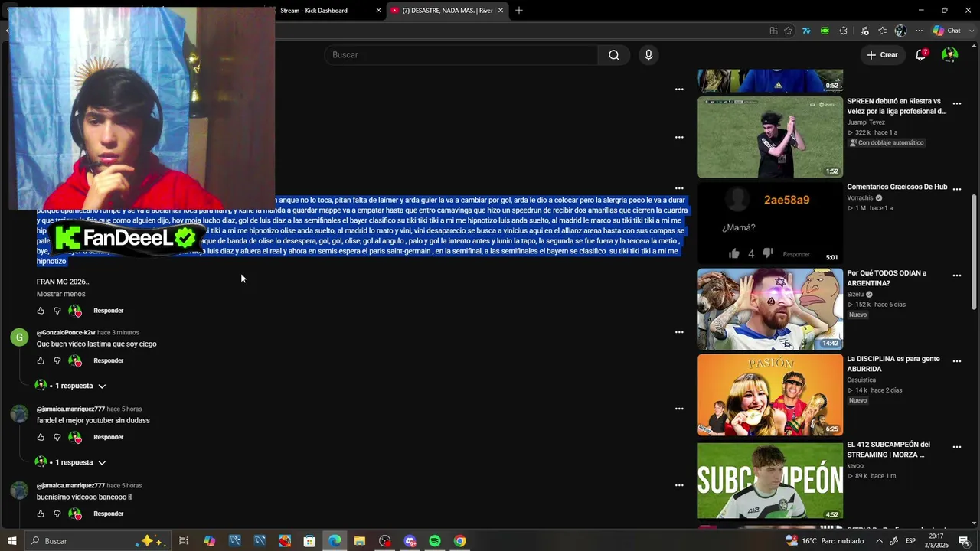Dislike 'fandel el mejor youtuber' comment
980x551 pixels.
coord(57,437)
